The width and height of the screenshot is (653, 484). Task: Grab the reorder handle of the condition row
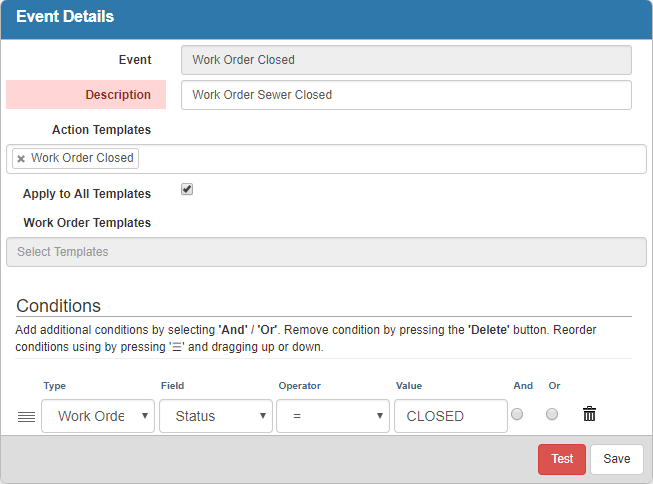[x=26, y=417]
